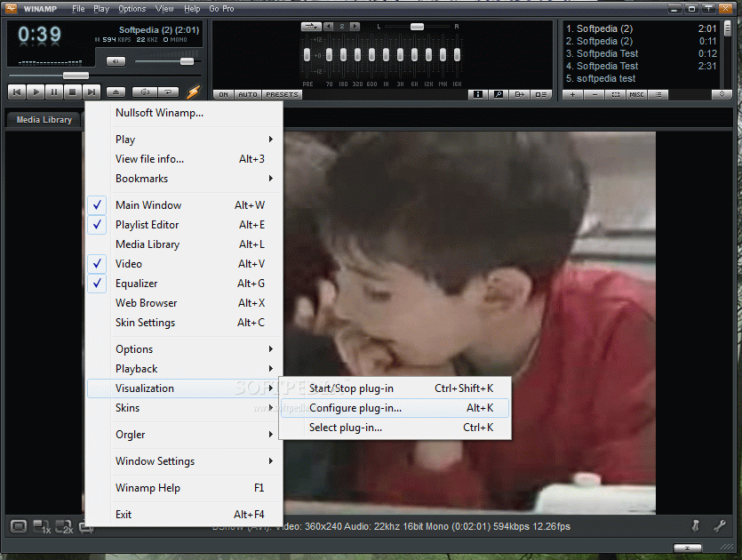This screenshot has width=742, height=560.
Task: Toggle the repeat button
Action: (x=168, y=92)
